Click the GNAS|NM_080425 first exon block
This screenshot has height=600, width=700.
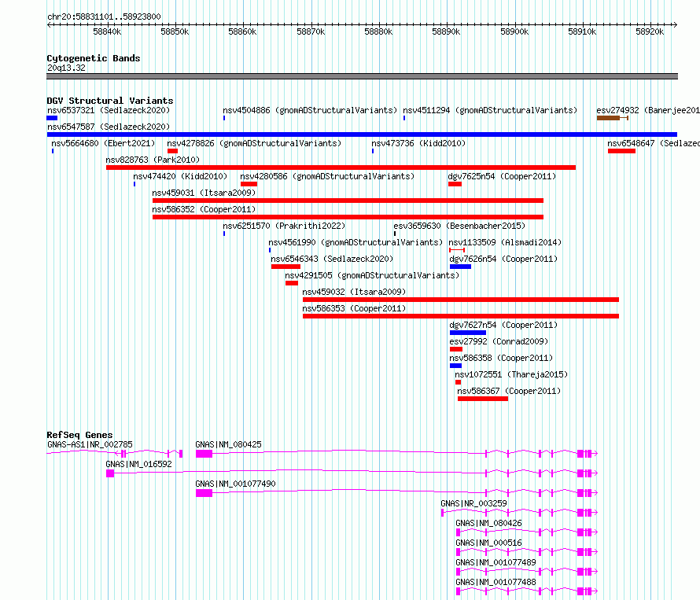(x=204, y=454)
